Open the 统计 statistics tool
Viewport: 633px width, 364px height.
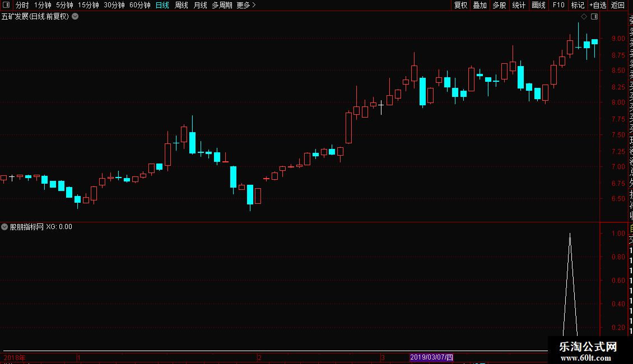pos(518,5)
